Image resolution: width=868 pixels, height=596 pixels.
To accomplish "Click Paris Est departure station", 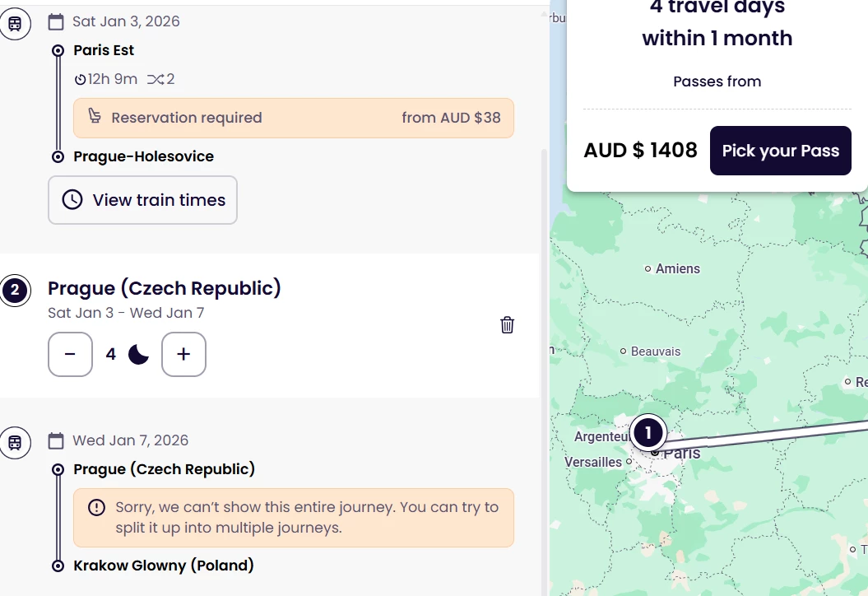I will (x=104, y=50).
